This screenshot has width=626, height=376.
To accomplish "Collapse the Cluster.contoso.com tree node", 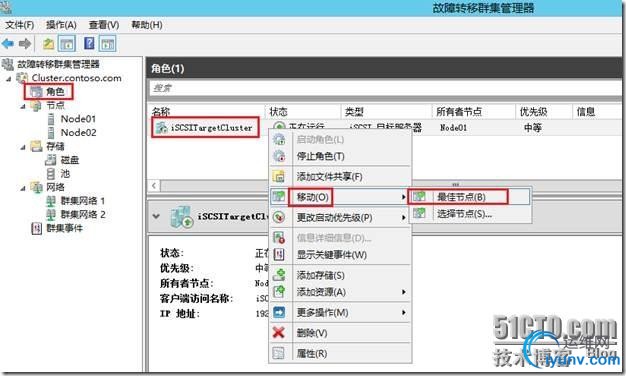I will coord(8,79).
